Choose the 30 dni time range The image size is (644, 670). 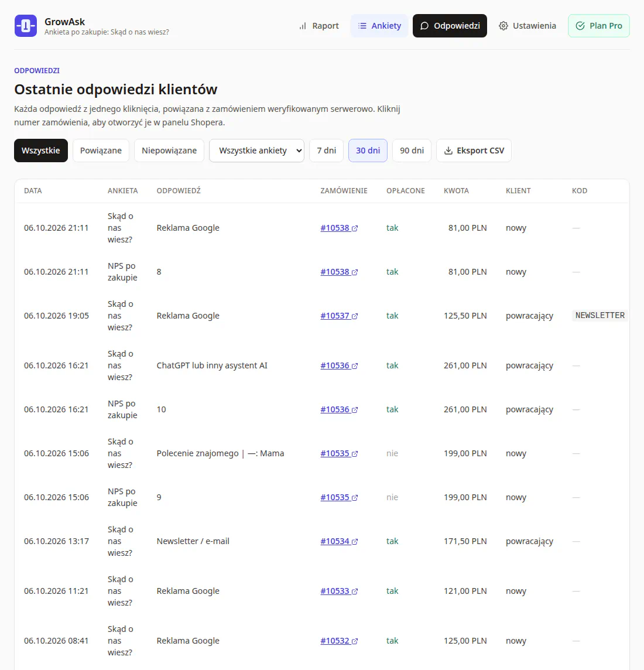pos(368,151)
